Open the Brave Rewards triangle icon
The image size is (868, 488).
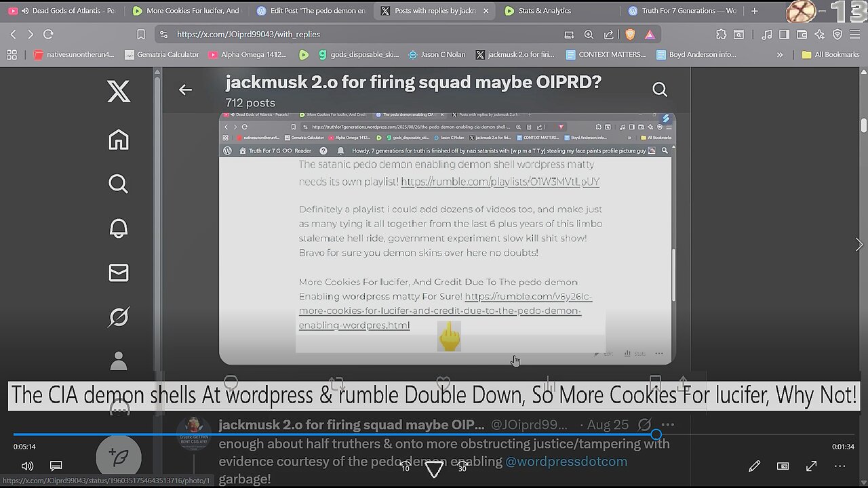(650, 35)
